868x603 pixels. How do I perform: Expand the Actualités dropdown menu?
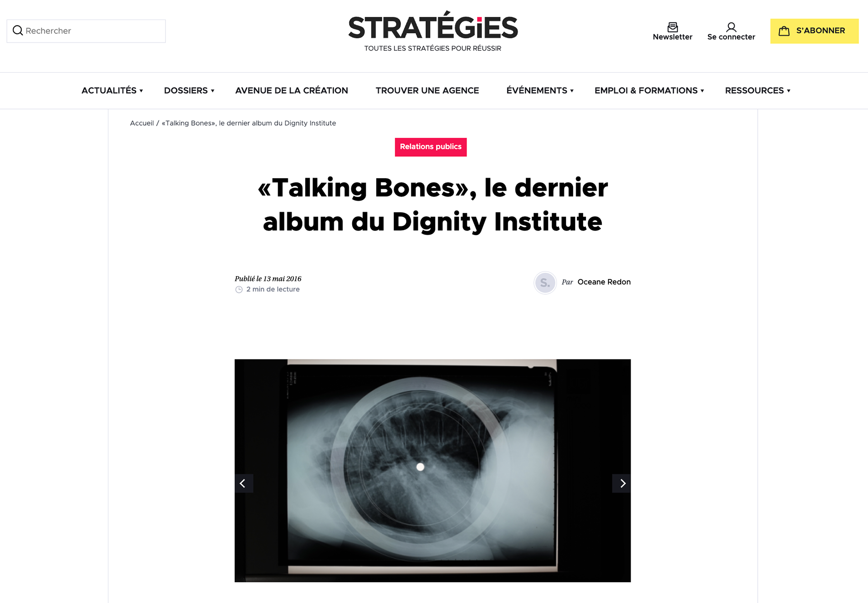[x=112, y=90]
